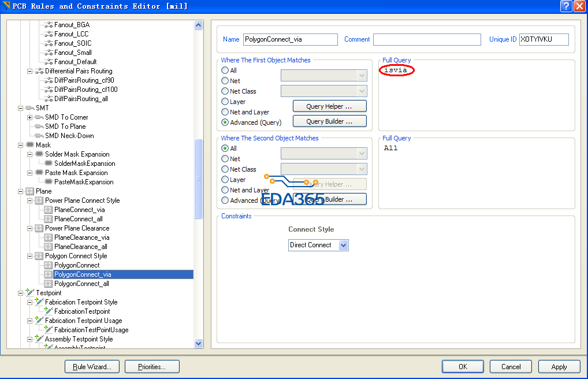The width and height of the screenshot is (588, 379).
Task: Select Net Class for second object
Action: (x=225, y=169)
